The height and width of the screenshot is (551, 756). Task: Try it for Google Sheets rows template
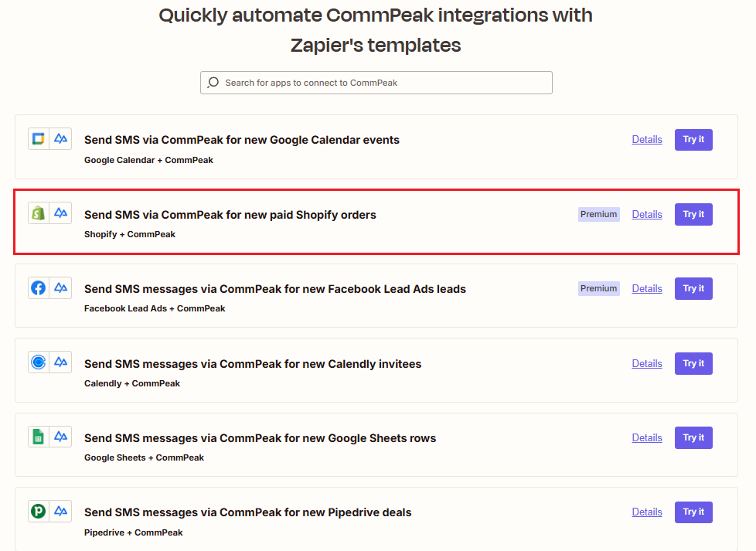(x=693, y=437)
